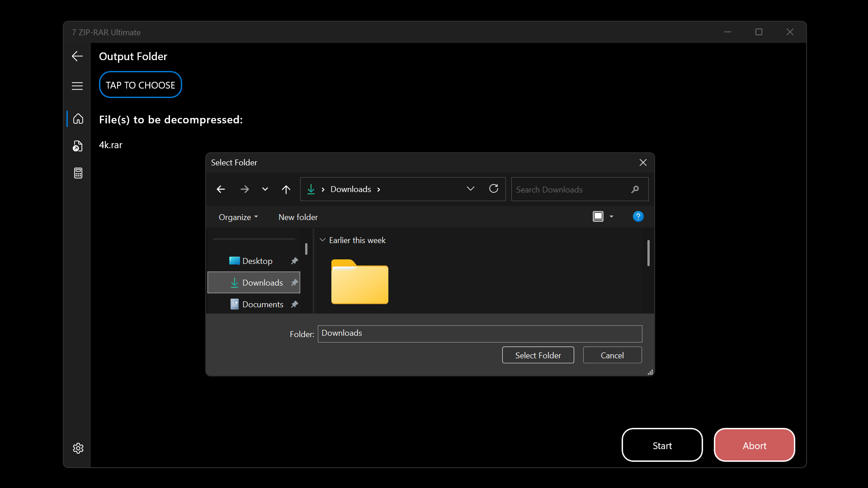Select the calculator icon in the sidebar
The width and height of the screenshot is (868, 488).
point(78,173)
